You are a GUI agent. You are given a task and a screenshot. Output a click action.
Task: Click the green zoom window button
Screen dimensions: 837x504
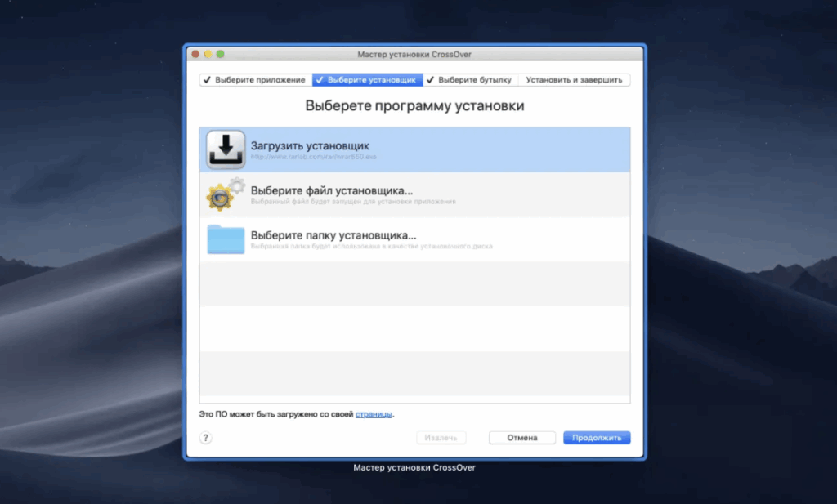tap(220, 54)
